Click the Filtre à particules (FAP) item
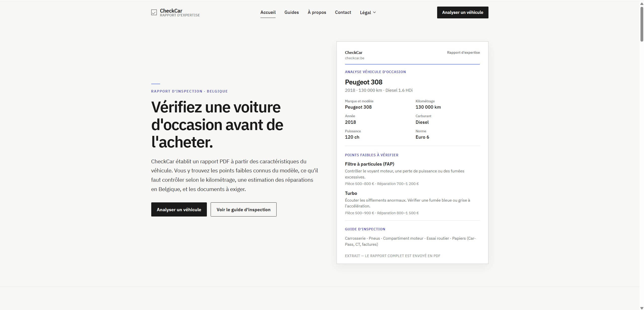This screenshot has height=310, width=644. 369,164
